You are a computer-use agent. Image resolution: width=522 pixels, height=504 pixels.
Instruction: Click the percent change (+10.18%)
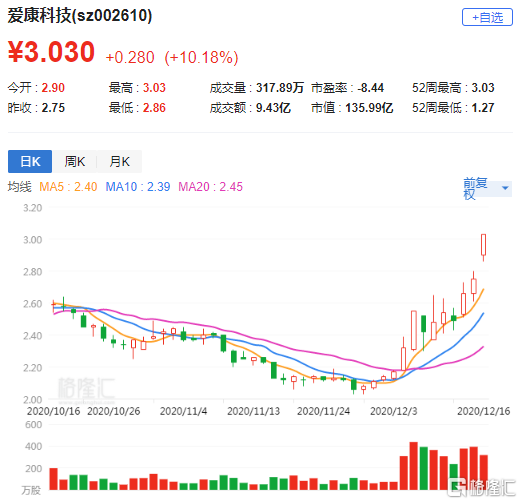point(201,57)
